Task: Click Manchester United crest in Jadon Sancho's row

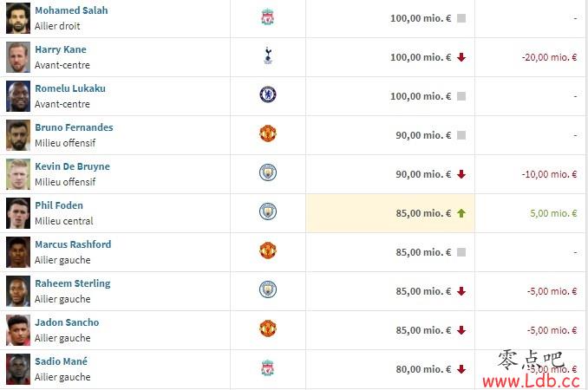Action: click(x=268, y=328)
